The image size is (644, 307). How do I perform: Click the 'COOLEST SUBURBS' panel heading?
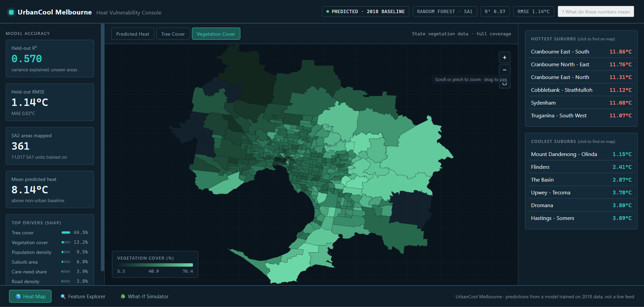(x=553, y=142)
